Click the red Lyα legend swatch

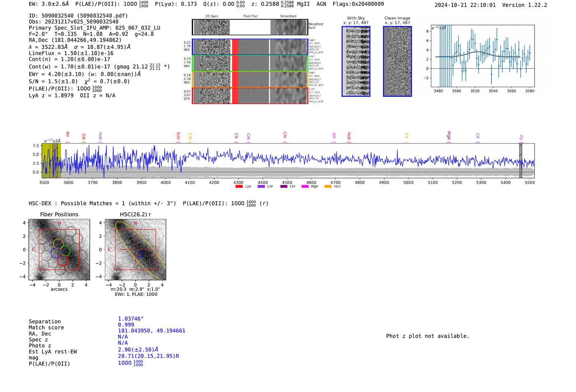pyautogui.click(x=239, y=187)
